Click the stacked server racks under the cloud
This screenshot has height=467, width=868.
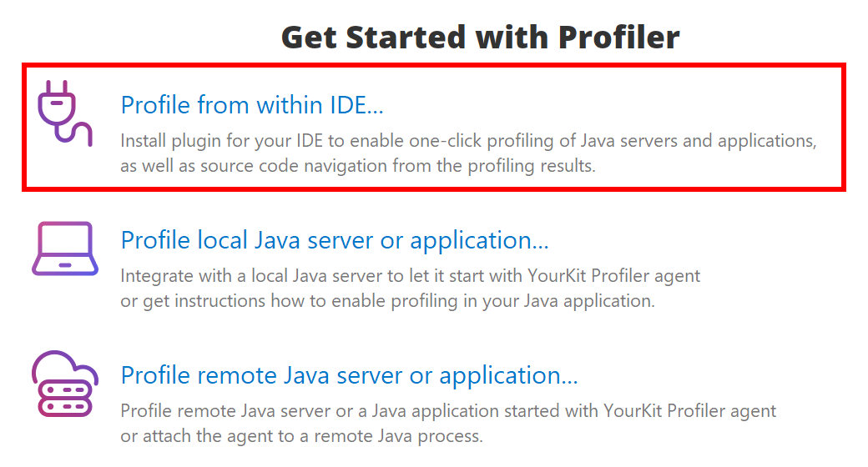tap(65, 399)
